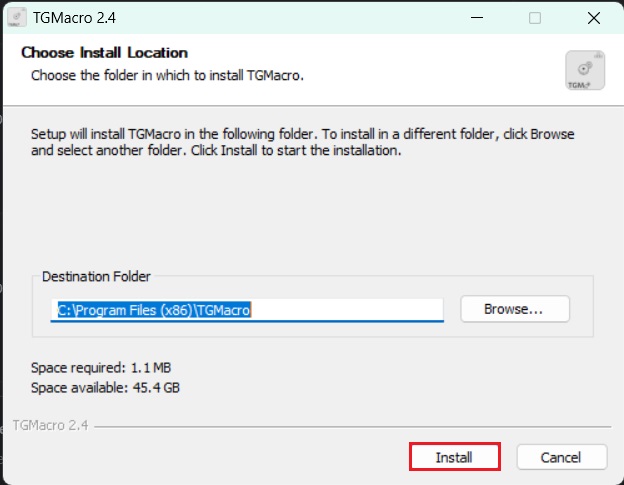Focus the Destination Folder path field

click(247, 310)
